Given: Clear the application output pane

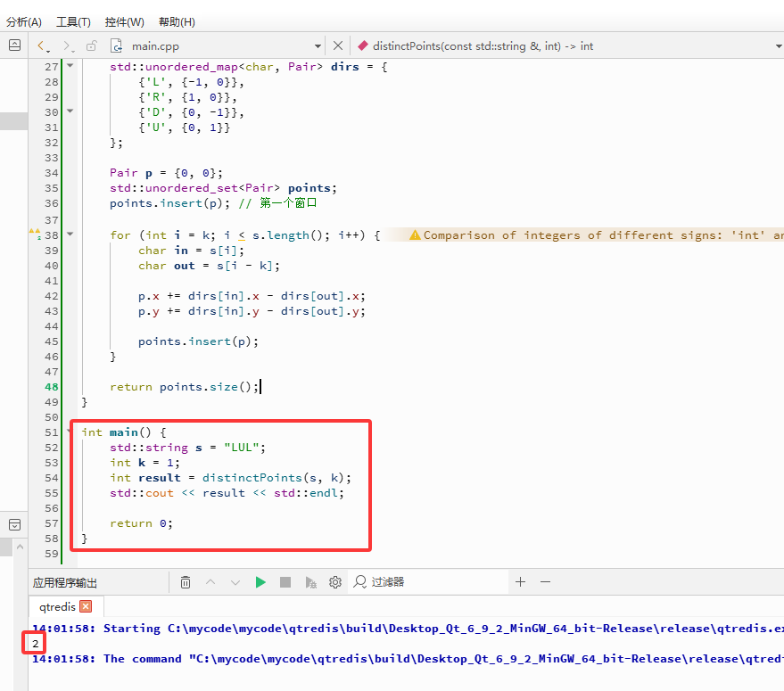Looking at the screenshot, I should (x=186, y=582).
